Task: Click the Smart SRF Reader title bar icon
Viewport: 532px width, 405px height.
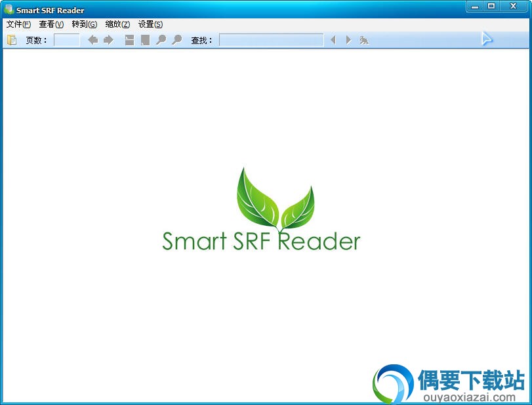Action: (9, 9)
